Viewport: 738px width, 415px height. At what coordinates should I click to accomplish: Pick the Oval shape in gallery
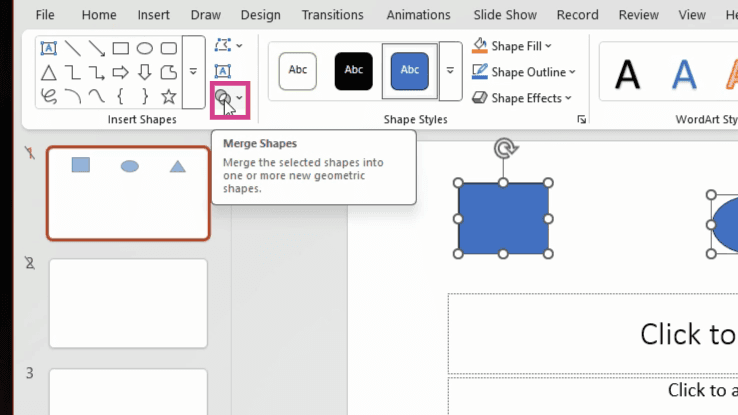[x=144, y=48]
